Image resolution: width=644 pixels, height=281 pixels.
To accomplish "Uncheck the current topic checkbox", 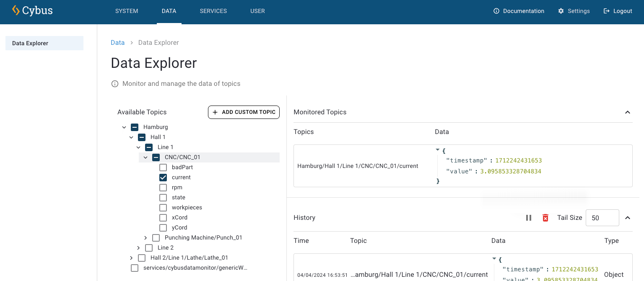I will point(163,177).
